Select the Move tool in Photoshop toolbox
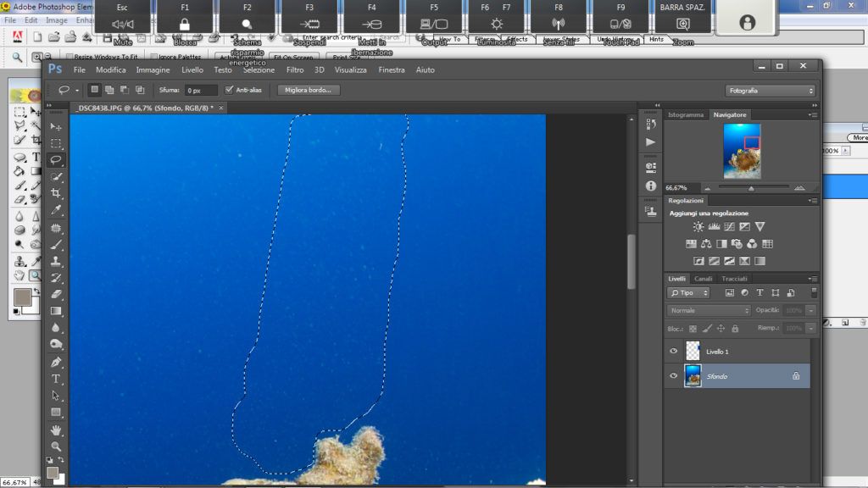 pos(56,126)
